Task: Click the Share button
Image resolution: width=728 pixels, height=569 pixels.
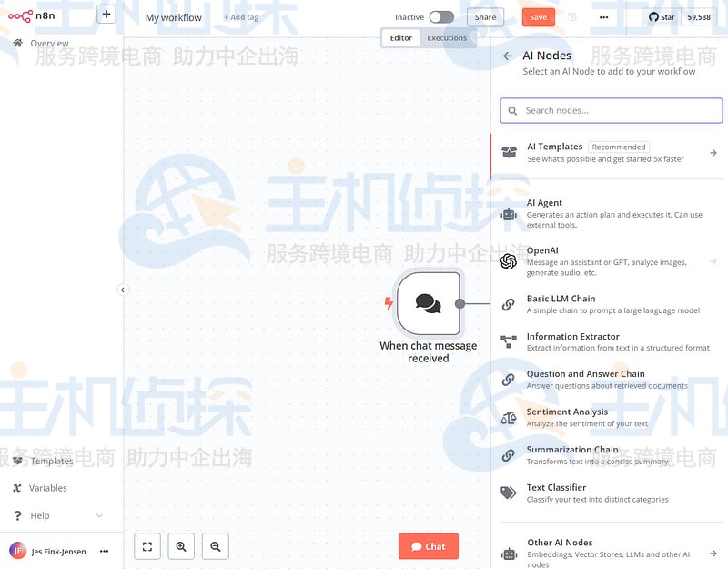Action: coord(484,16)
